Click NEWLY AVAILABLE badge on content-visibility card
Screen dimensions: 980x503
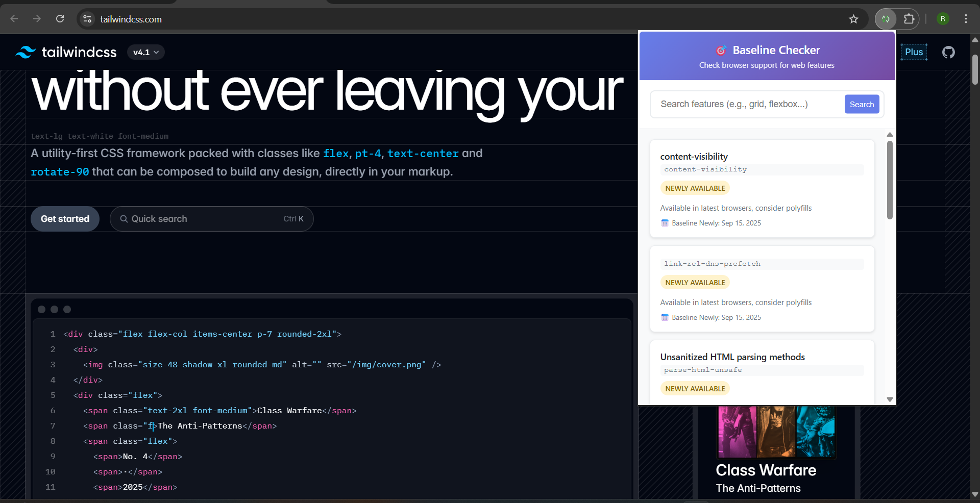coord(695,188)
